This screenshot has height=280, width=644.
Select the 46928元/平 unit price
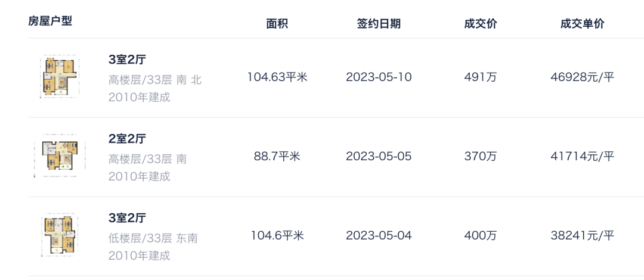point(583,77)
